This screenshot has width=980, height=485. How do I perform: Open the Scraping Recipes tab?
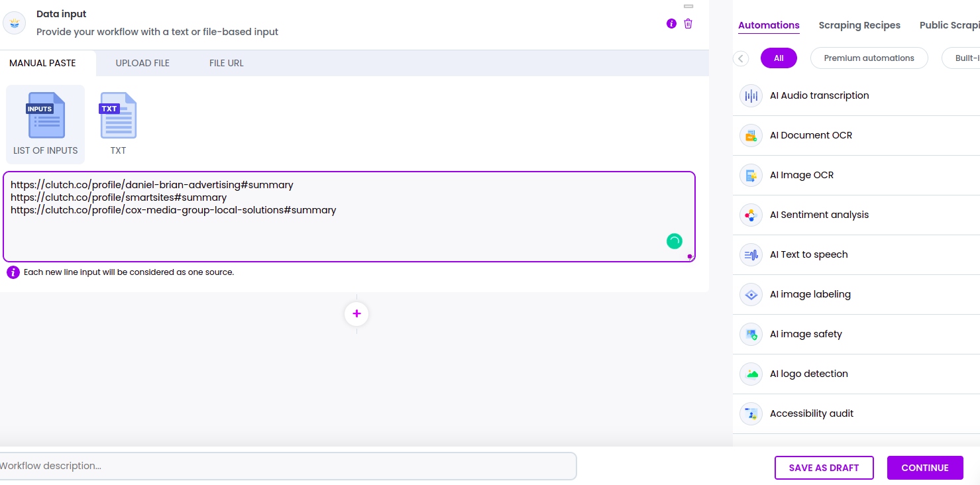[859, 25]
